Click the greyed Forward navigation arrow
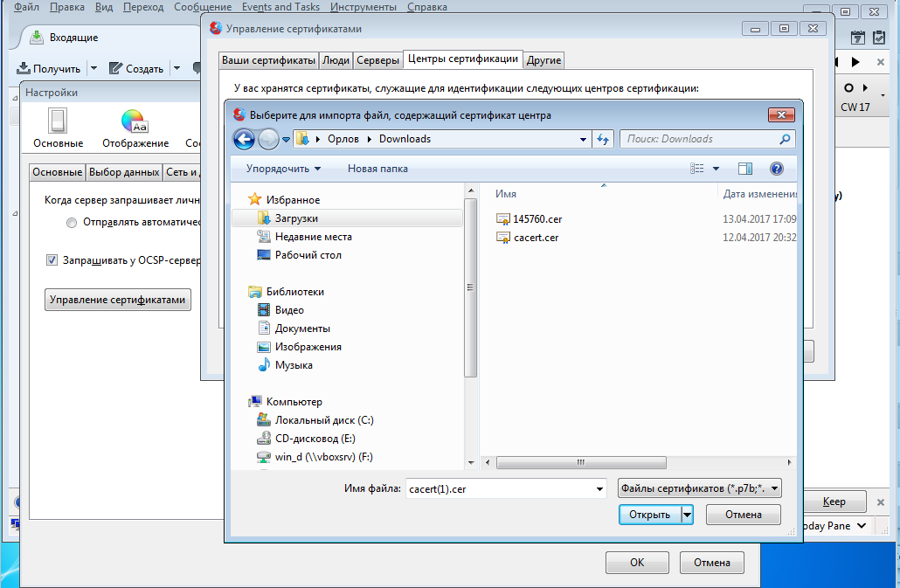900x588 pixels. click(x=268, y=139)
